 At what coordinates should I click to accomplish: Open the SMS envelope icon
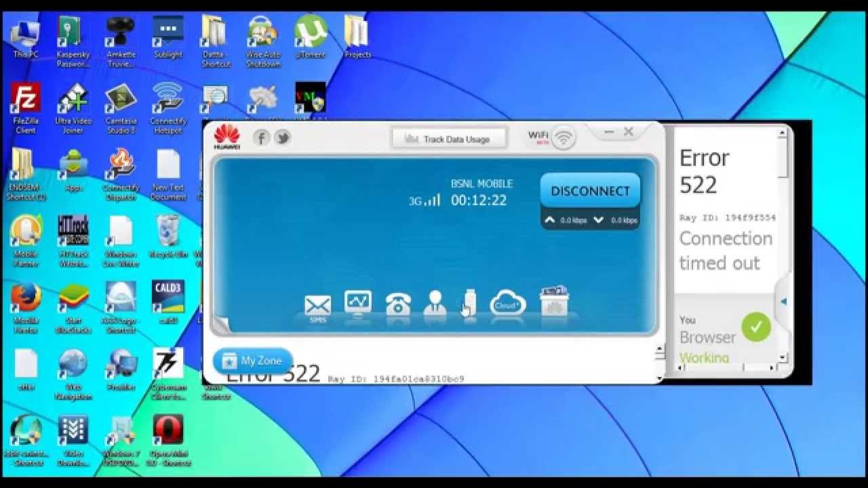pyautogui.click(x=317, y=307)
